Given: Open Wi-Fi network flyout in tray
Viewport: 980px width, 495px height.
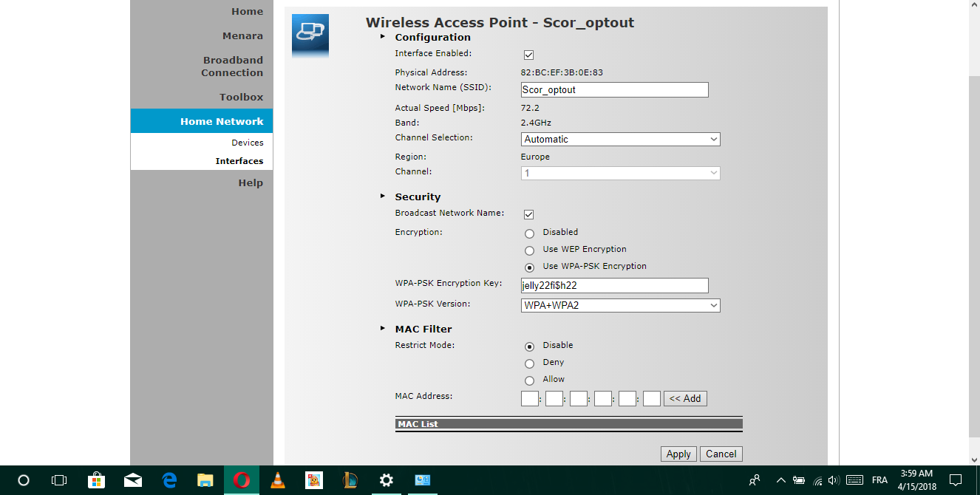Looking at the screenshot, I should 817,480.
